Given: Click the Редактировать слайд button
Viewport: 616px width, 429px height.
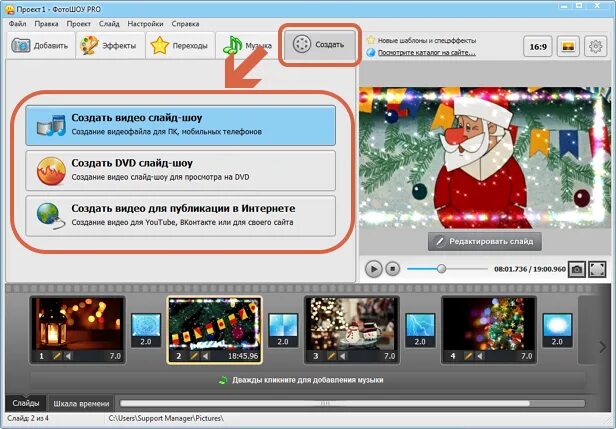Looking at the screenshot, I should point(485,241).
